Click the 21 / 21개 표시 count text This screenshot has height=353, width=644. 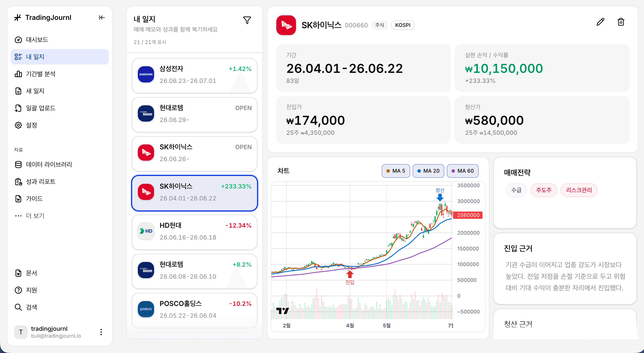pos(150,42)
